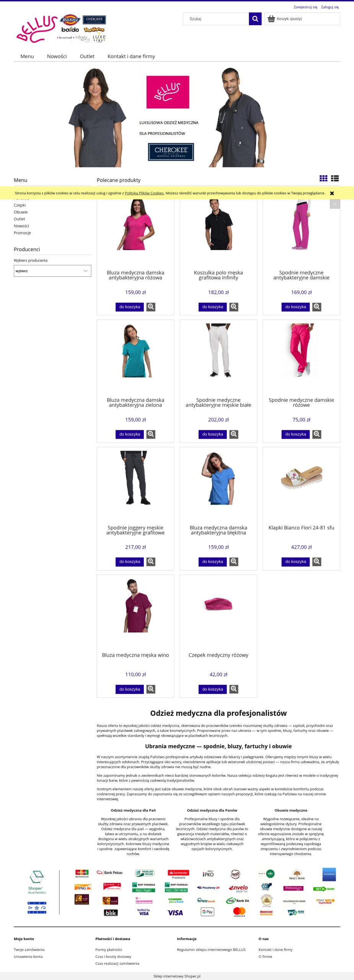Open Polityką Plików Cookies link
The width and height of the screenshot is (354, 980).
pyautogui.click(x=144, y=193)
